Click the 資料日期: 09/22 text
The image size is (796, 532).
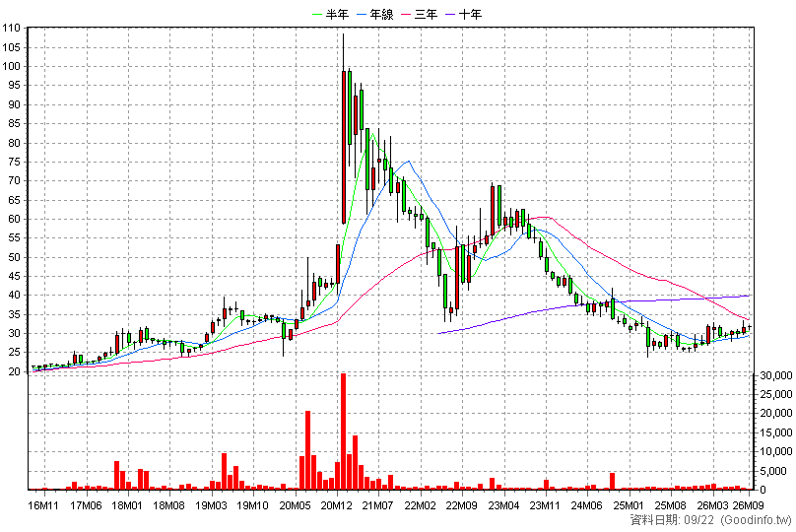(x=673, y=520)
